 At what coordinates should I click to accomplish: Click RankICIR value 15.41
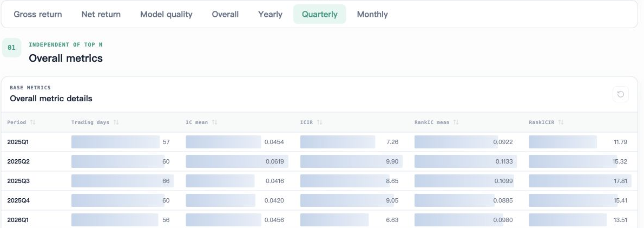[x=620, y=200]
